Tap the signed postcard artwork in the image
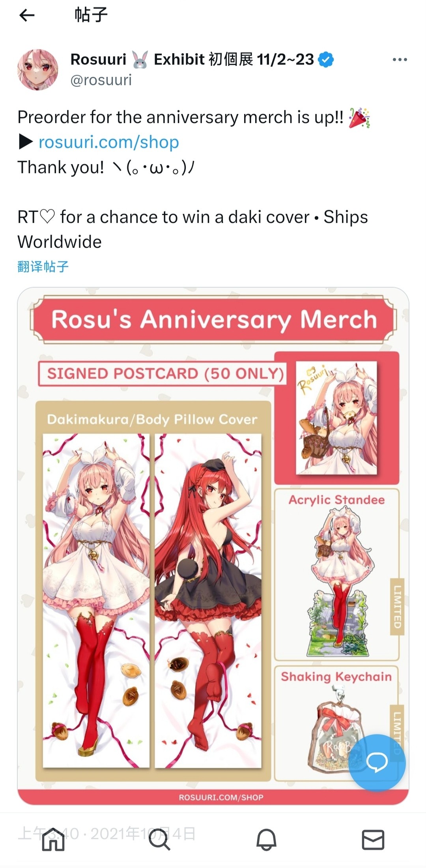The image size is (426, 868). (x=336, y=418)
